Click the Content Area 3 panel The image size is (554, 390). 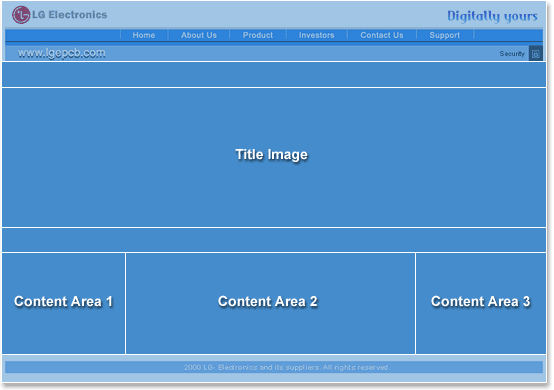pos(481,303)
